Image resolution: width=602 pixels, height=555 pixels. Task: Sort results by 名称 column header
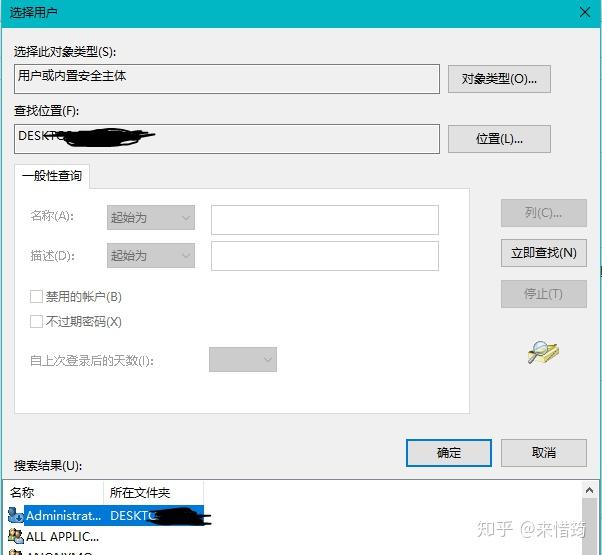[x=54, y=493]
